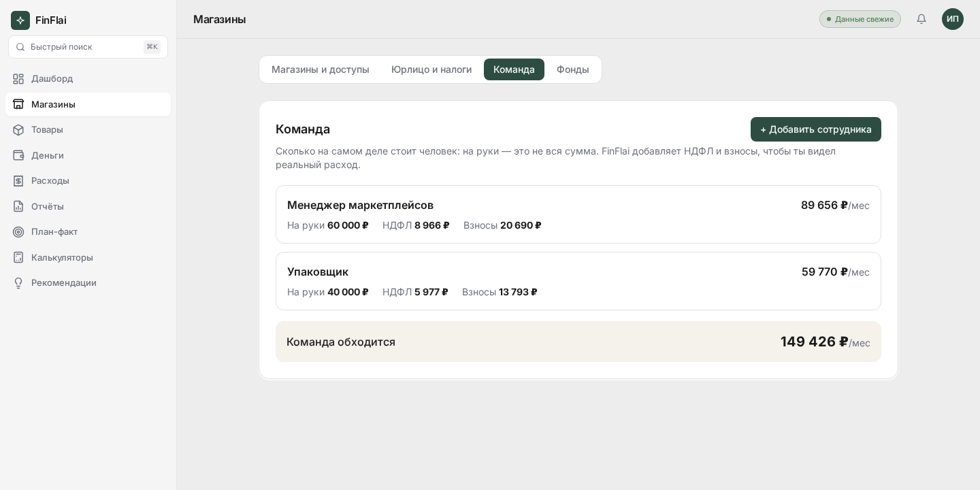The height and width of the screenshot is (490, 980).
Task: Click the НДФЛ 8 966 ₽ value
Action: click(416, 225)
